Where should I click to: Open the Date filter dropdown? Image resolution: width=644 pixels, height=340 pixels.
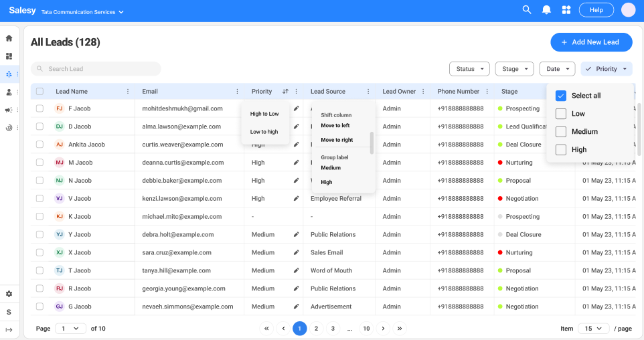(x=557, y=69)
